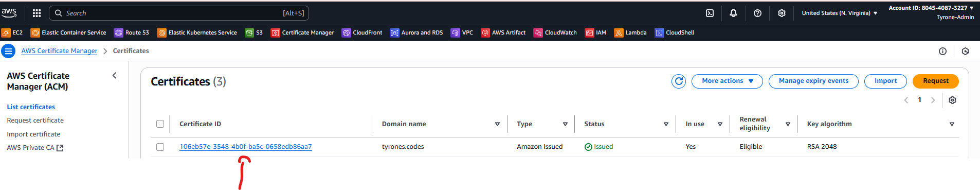
Task: Open the United States (N. Virginia) region selector
Action: 840,13
